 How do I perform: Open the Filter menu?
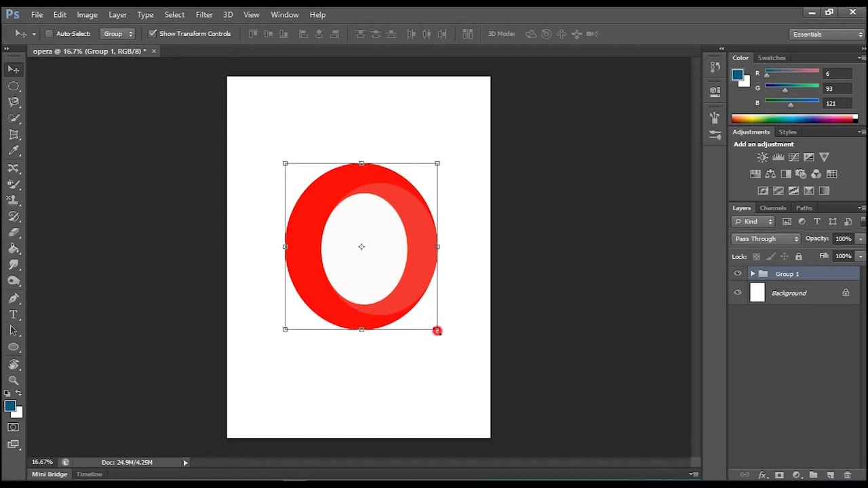coord(204,14)
